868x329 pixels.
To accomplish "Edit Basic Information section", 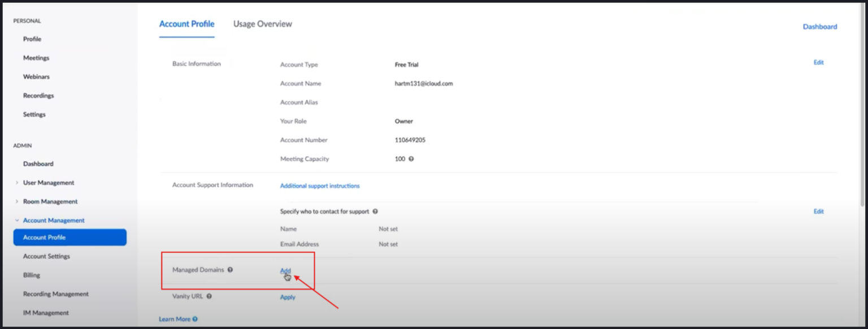I will pos(818,63).
